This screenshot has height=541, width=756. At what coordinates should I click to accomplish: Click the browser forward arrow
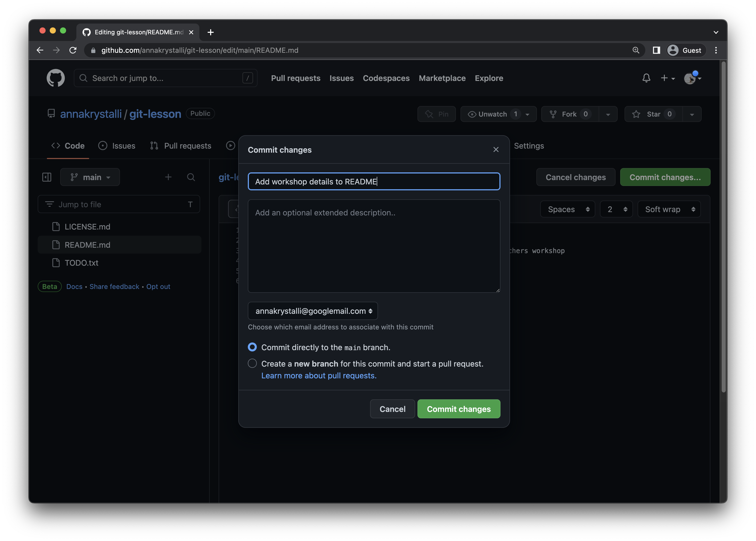point(56,50)
